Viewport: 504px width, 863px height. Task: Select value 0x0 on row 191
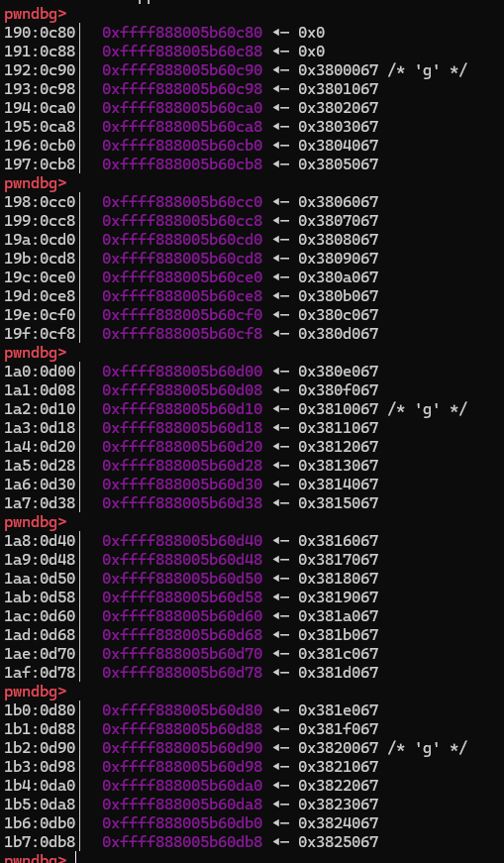click(312, 52)
